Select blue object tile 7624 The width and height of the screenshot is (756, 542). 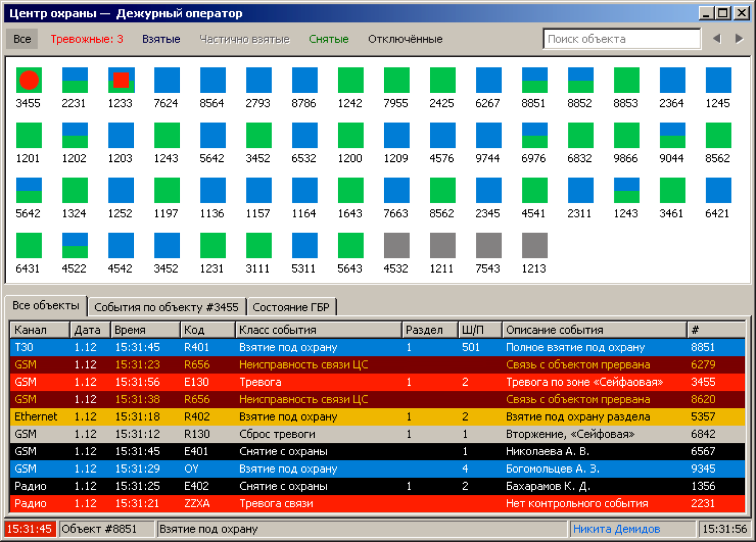coord(167,80)
